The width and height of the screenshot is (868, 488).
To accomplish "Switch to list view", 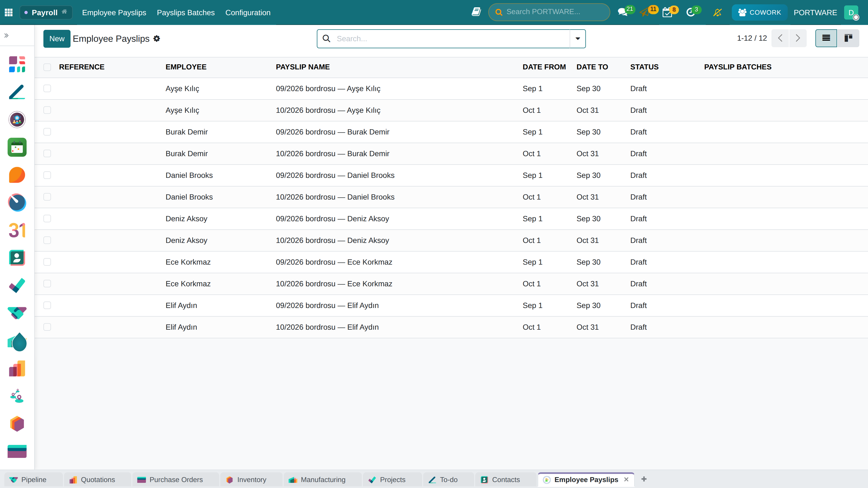I will [x=826, y=38].
